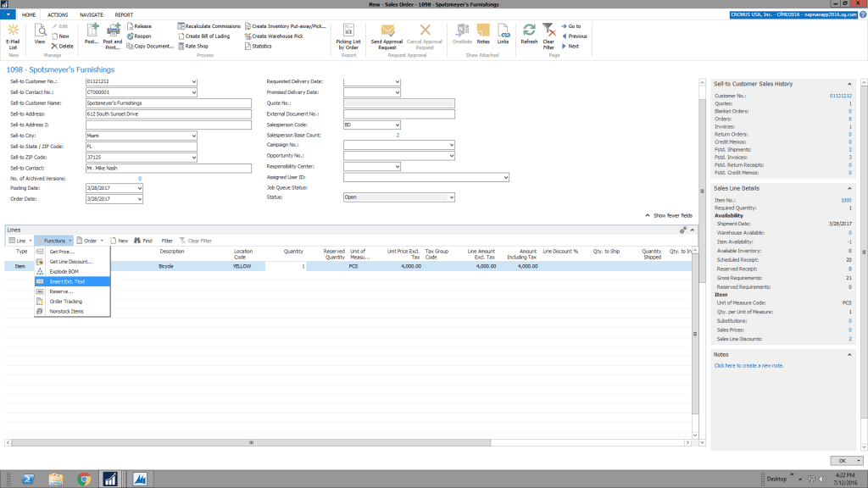
Task: Open the Posting Date picker dropdown
Action: (x=139, y=188)
